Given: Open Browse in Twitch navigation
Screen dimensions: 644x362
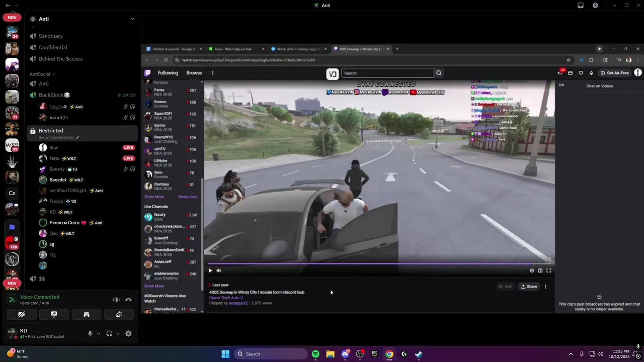Looking at the screenshot, I should click(194, 73).
